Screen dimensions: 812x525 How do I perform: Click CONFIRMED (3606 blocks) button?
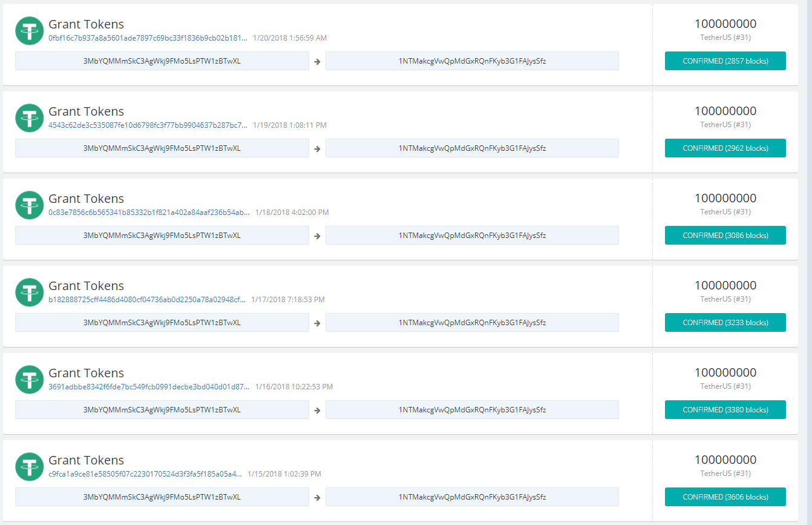point(725,497)
